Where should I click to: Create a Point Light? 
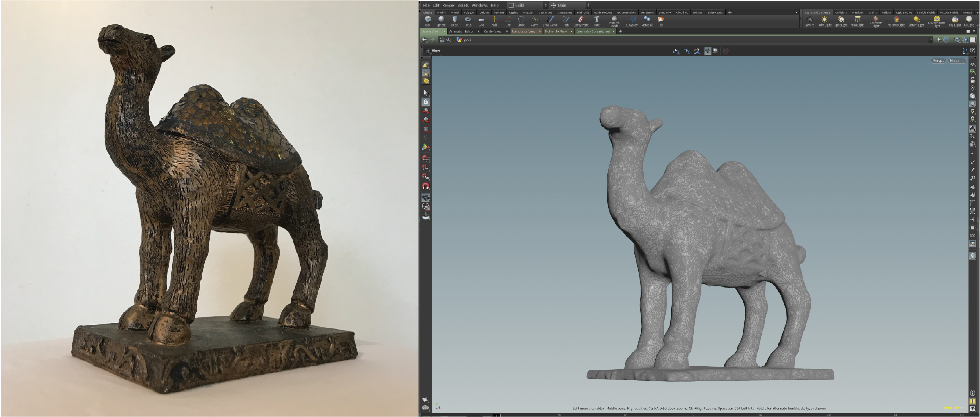[x=824, y=20]
